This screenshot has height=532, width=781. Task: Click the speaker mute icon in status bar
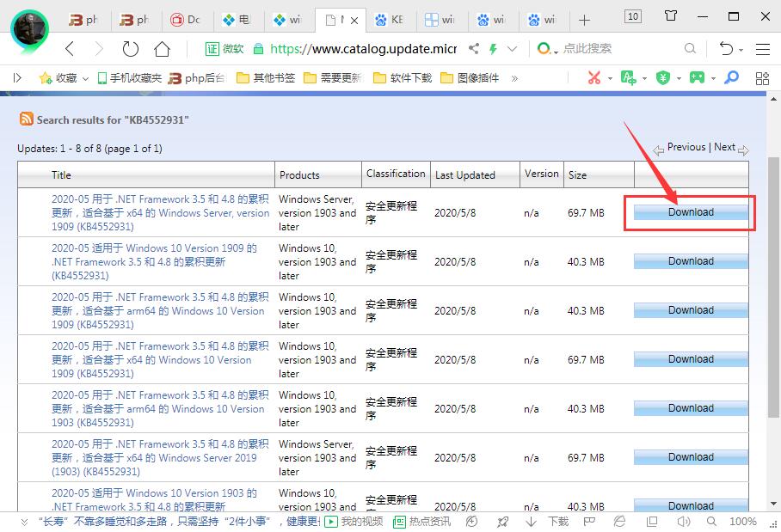(x=683, y=521)
